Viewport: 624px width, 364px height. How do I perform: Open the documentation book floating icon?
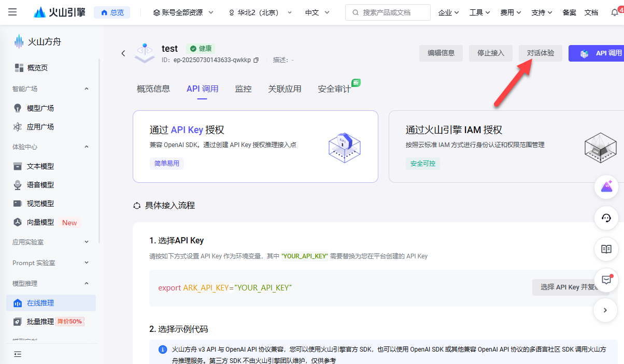pyautogui.click(x=606, y=249)
